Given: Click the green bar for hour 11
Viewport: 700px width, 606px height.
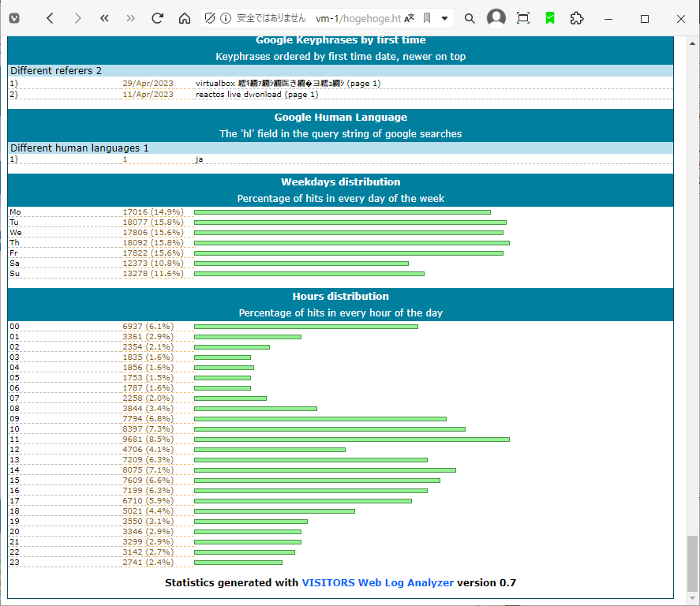Looking at the screenshot, I should pos(352,440).
